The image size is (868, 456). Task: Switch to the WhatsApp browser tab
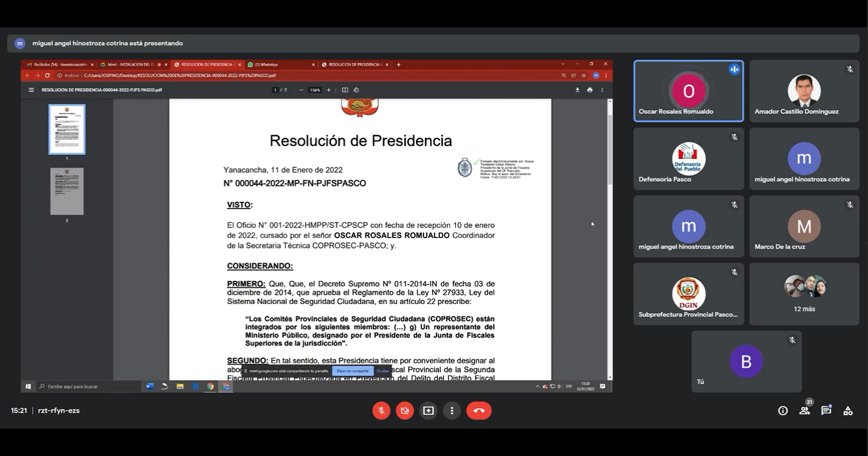click(x=281, y=65)
